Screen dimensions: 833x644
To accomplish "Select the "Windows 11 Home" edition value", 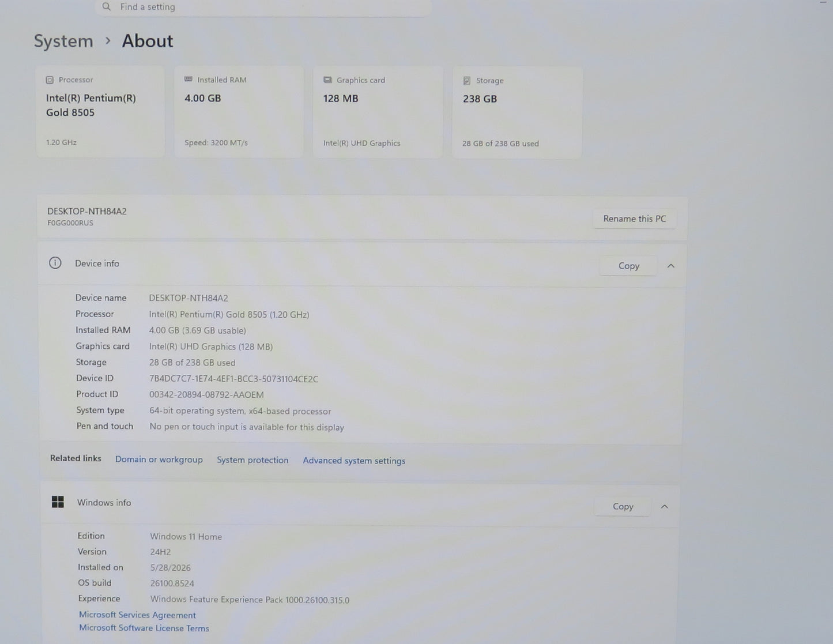I will point(186,537).
